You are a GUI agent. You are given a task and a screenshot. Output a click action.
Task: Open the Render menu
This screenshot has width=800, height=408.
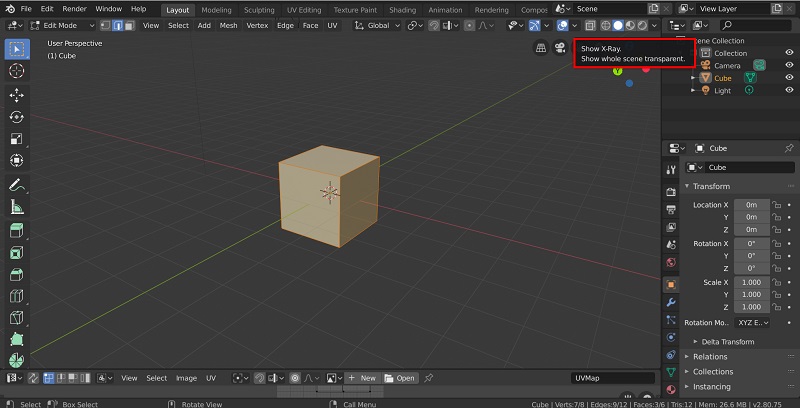point(74,9)
